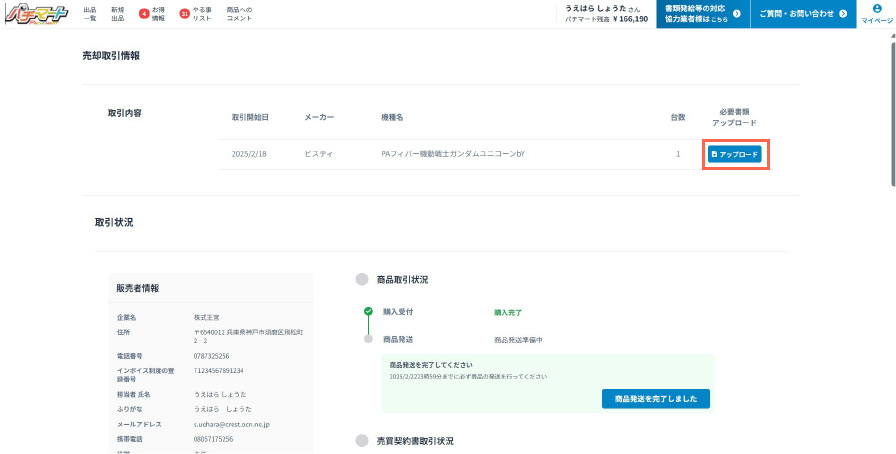The width and height of the screenshot is (896, 454).
Task: Click gray circle next to 売買契約書取引状況
Action: pos(362,440)
